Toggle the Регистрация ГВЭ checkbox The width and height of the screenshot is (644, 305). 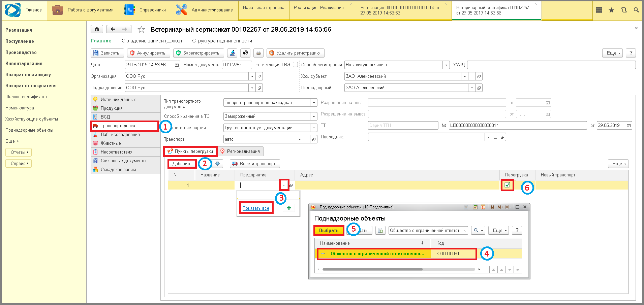(x=295, y=65)
